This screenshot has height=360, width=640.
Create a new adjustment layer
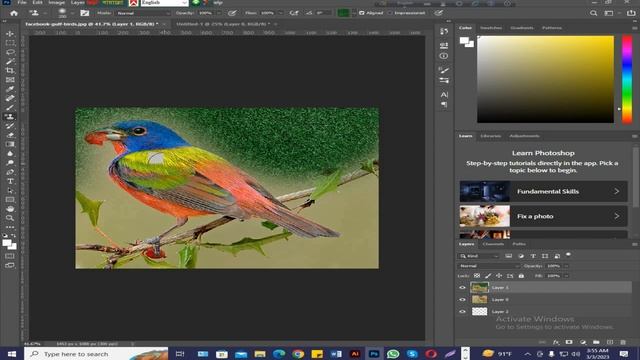583,342
